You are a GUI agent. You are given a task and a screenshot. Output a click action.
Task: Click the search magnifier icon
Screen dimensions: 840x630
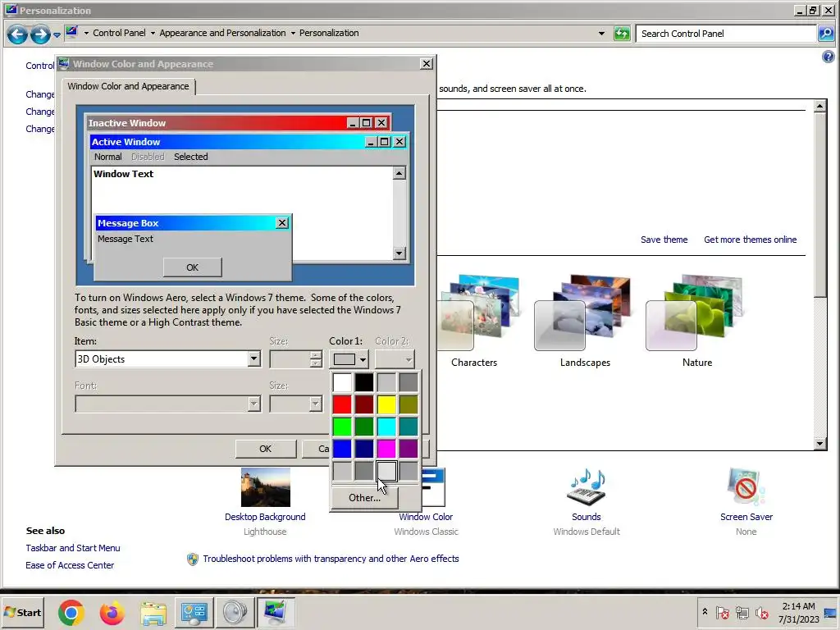pos(825,34)
